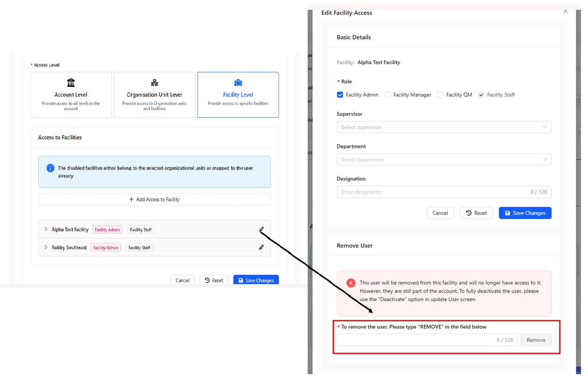
Task: Expand the Alpha Test Facility row
Action: 46,229
